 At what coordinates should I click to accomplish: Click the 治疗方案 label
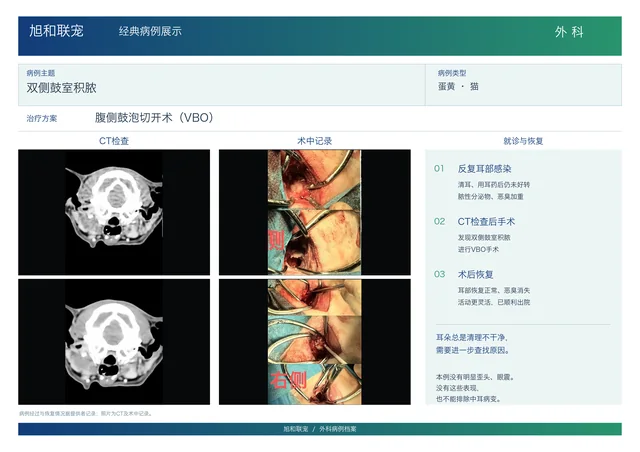pos(42,118)
